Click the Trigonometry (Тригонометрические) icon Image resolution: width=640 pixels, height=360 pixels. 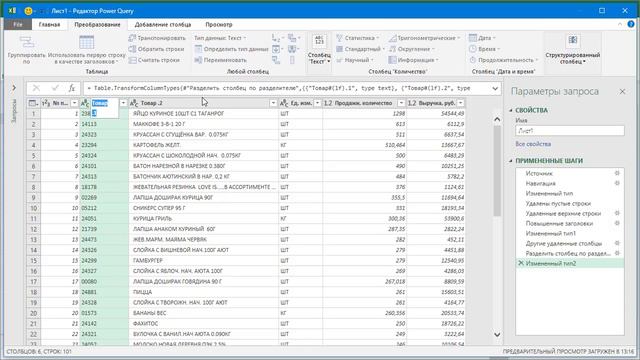(x=392, y=38)
